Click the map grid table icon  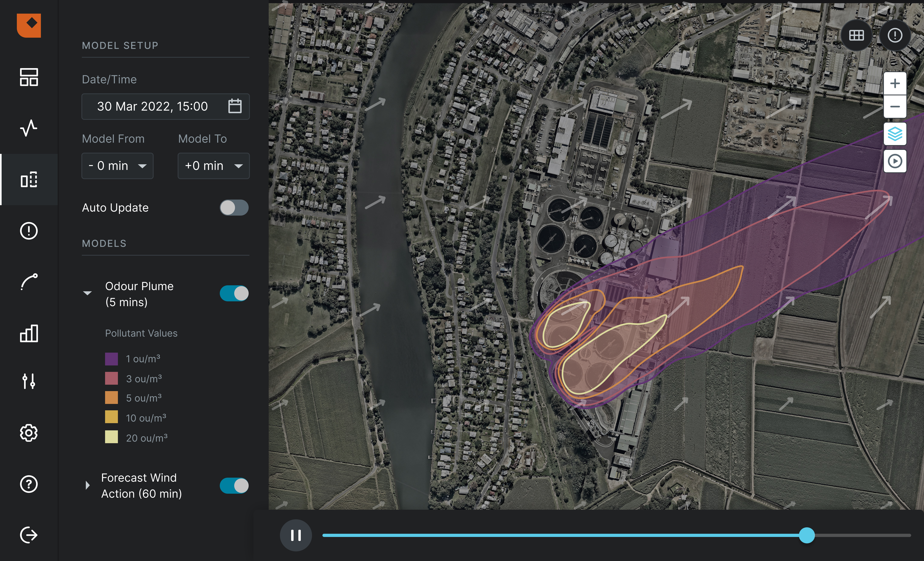[x=856, y=35]
